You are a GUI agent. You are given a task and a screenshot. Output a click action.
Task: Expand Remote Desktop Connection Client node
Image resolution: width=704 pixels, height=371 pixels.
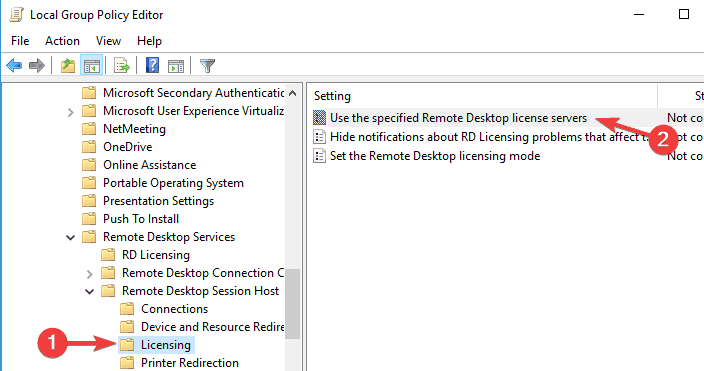pos(89,274)
